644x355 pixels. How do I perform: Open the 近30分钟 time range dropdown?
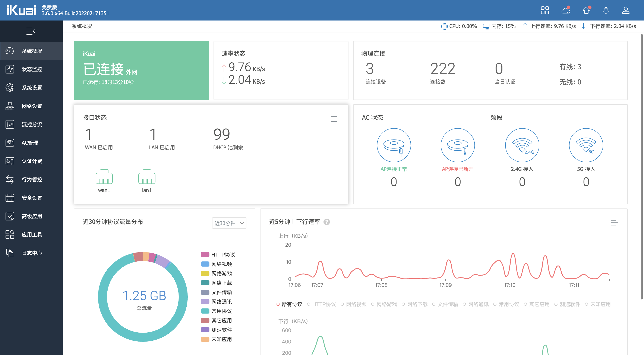click(229, 223)
